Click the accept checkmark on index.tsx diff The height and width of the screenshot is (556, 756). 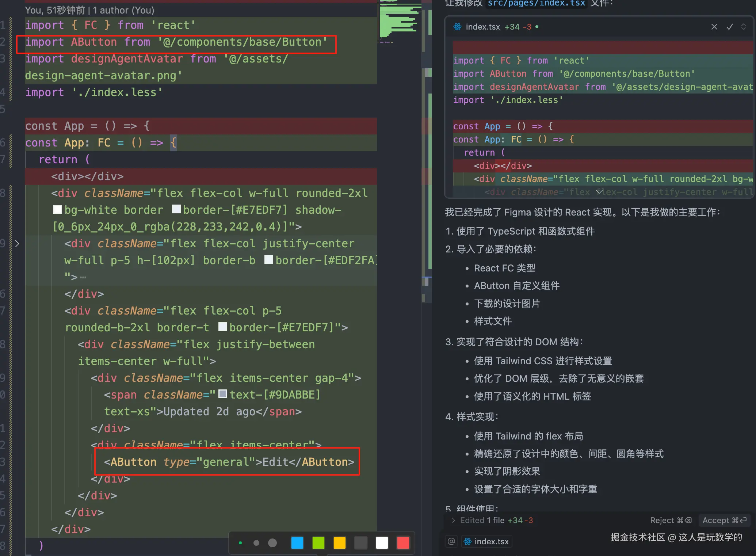[x=729, y=27]
